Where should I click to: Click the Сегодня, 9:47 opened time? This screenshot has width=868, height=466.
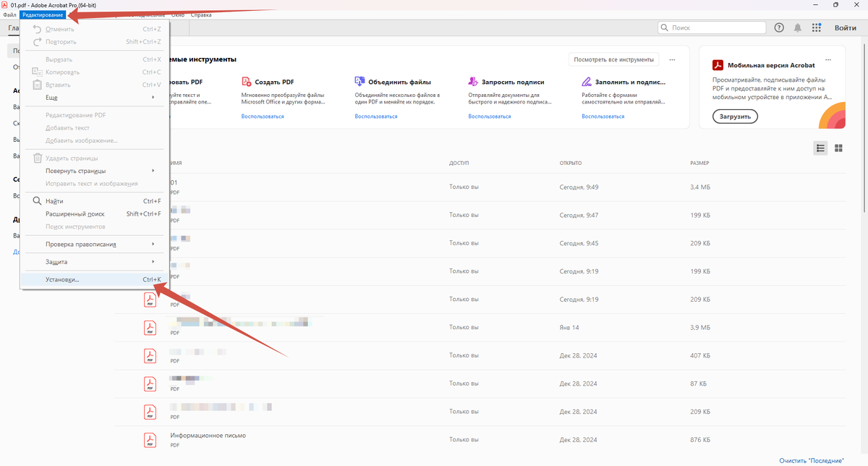[579, 215]
